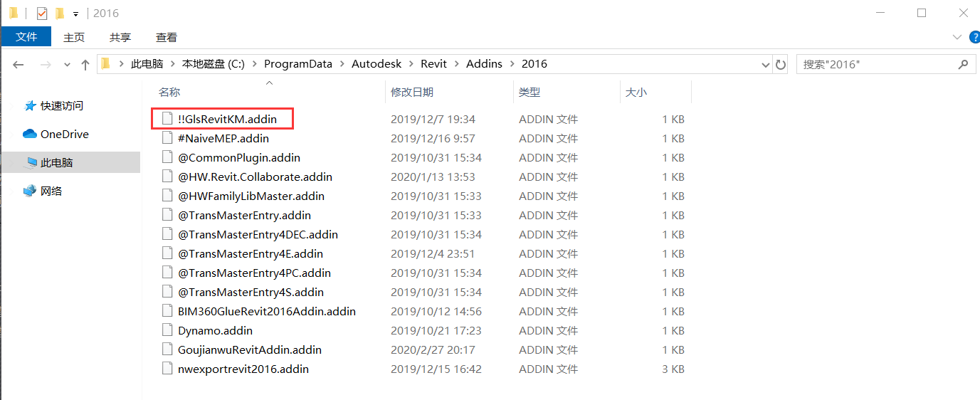Screen dimensions: 980x400
Task: Select file #NaiveMEP.addin
Action: click(x=223, y=138)
